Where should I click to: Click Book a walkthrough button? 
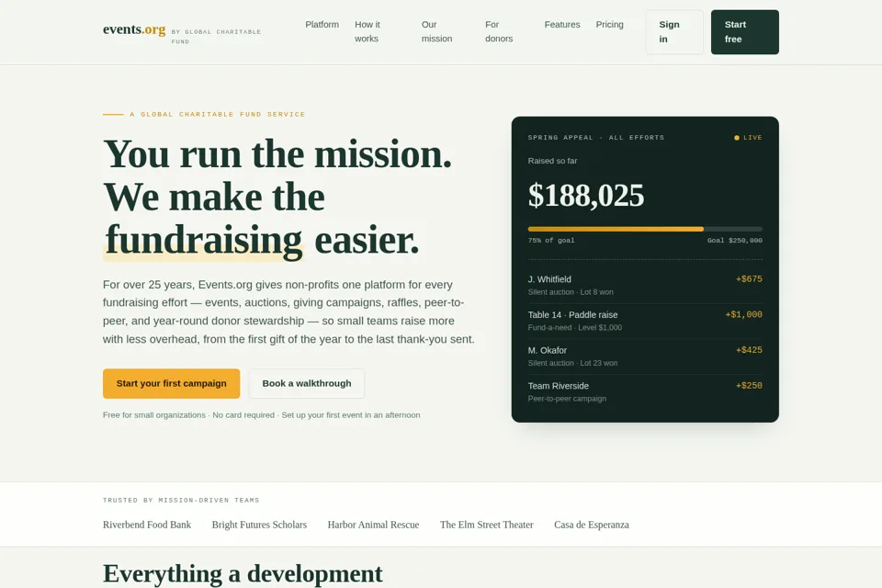(307, 383)
